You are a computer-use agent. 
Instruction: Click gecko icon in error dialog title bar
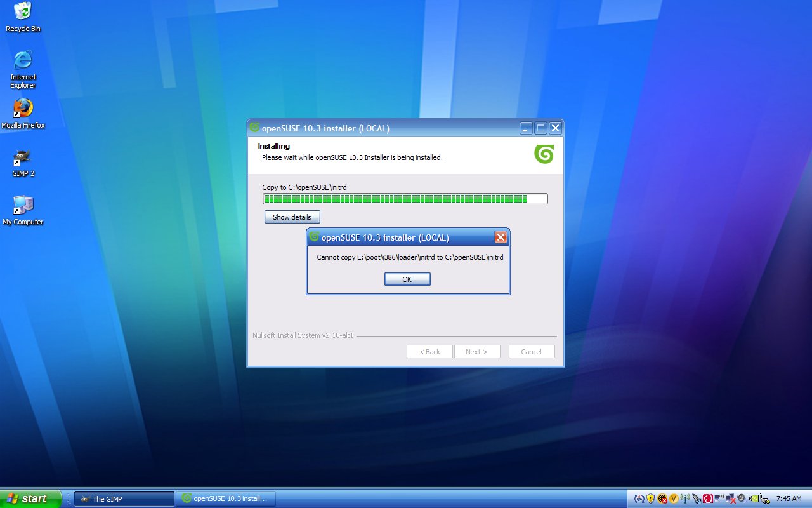pos(314,237)
